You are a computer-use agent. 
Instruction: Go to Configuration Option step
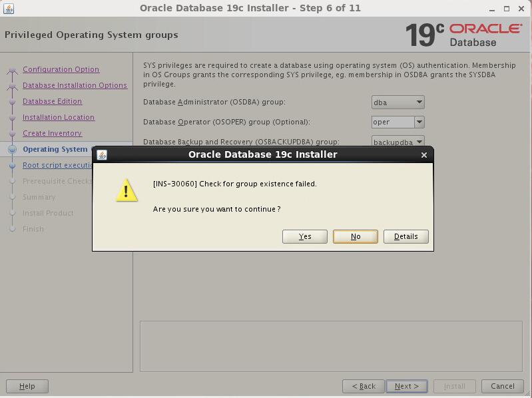tap(61, 69)
